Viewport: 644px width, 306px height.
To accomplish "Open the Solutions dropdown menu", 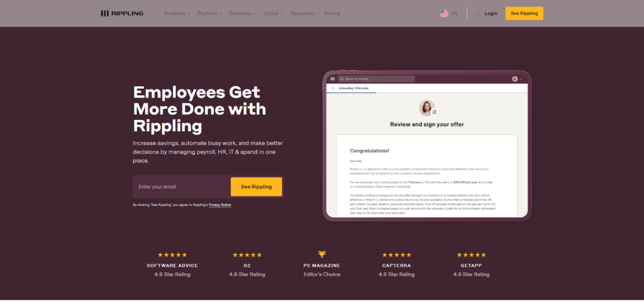I will [x=243, y=13].
